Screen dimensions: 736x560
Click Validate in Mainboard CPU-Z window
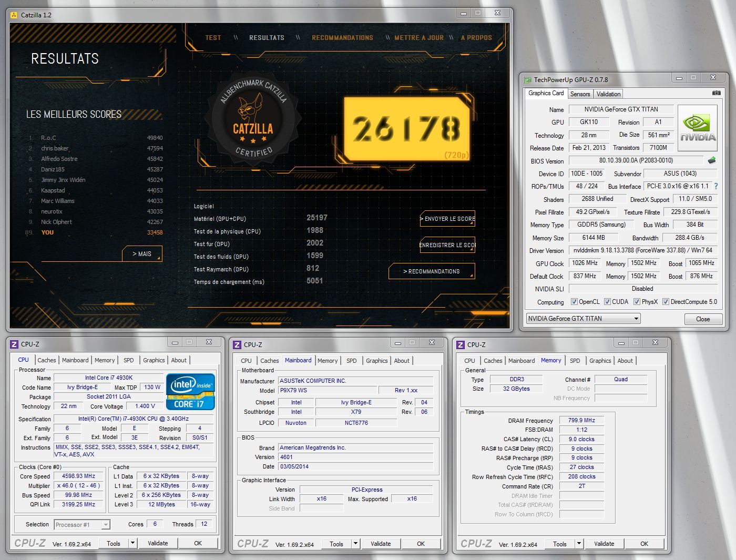(x=381, y=544)
